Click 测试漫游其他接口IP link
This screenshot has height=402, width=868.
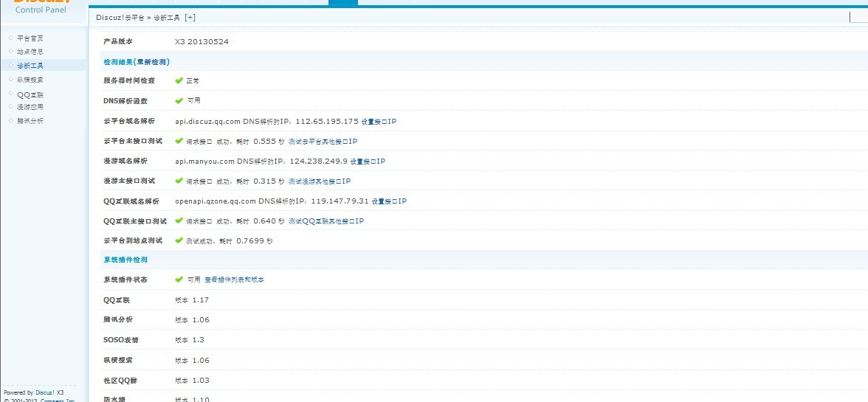320,181
